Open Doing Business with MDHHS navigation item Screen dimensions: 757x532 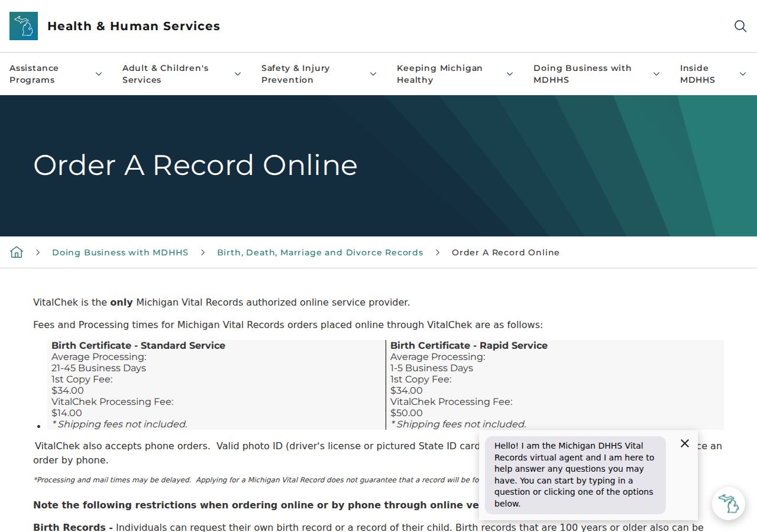click(x=583, y=74)
